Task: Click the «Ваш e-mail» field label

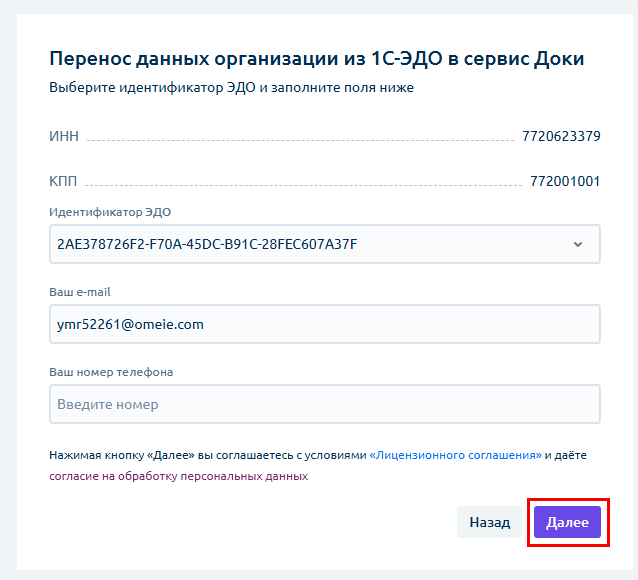Action: 83,292
